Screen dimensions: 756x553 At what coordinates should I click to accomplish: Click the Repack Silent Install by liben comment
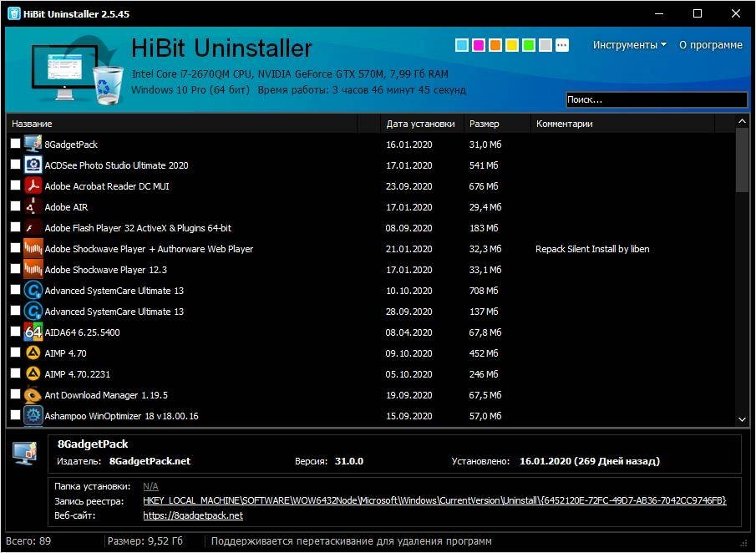(x=592, y=249)
